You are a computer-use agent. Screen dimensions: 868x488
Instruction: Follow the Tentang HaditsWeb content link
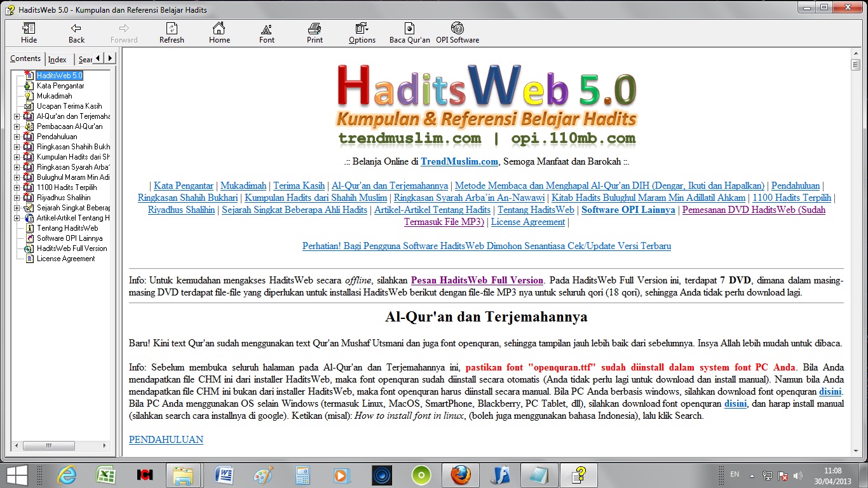(x=536, y=210)
